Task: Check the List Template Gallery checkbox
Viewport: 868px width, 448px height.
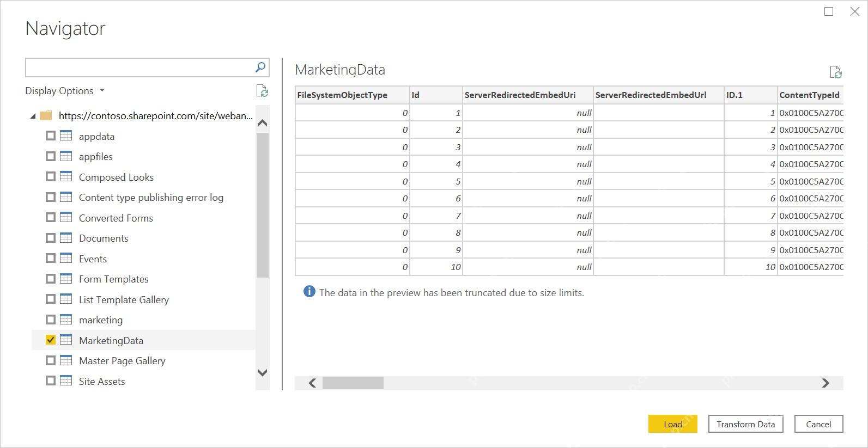Action: point(51,299)
